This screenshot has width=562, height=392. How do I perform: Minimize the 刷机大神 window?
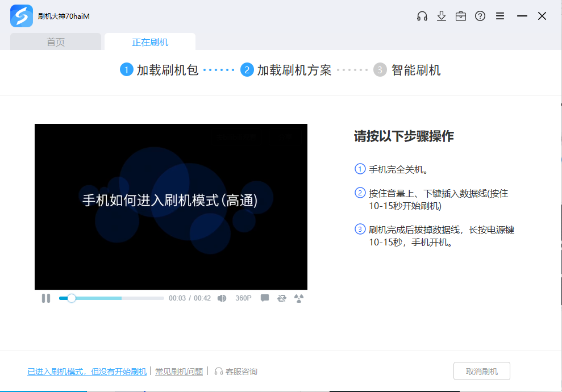(x=522, y=16)
